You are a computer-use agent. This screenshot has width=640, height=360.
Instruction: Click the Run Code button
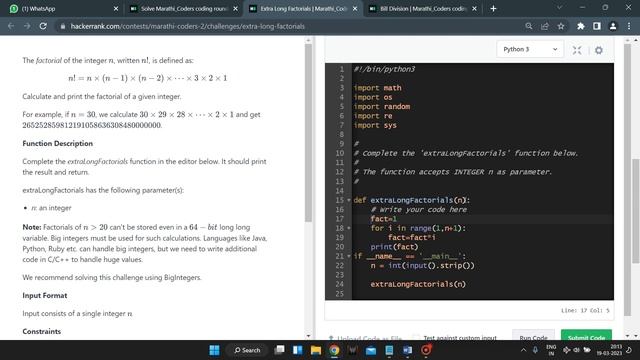533,335
